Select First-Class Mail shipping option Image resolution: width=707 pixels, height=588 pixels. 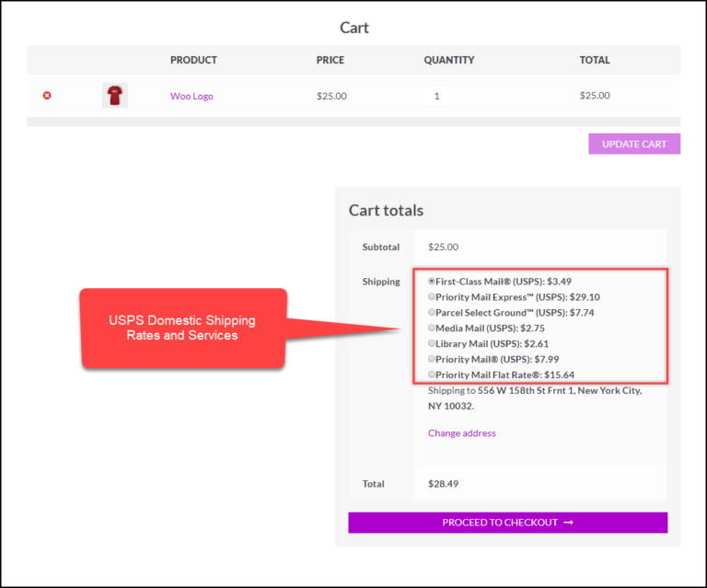pos(433,281)
